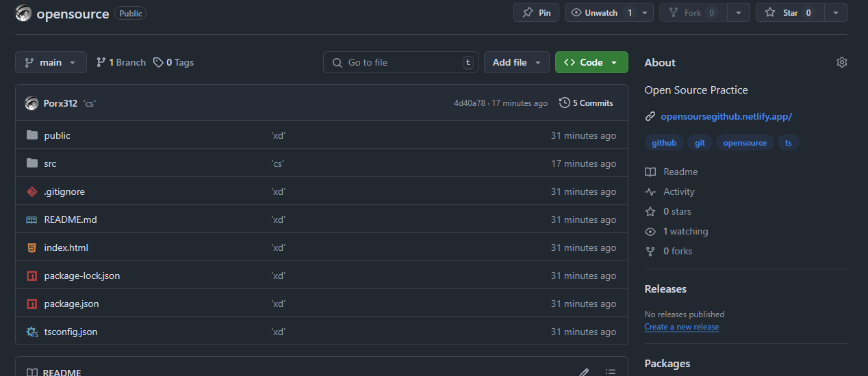Viewport: 868px width, 376px height.
Task: Select the ts topic tag
Action: tap(789, 143)
